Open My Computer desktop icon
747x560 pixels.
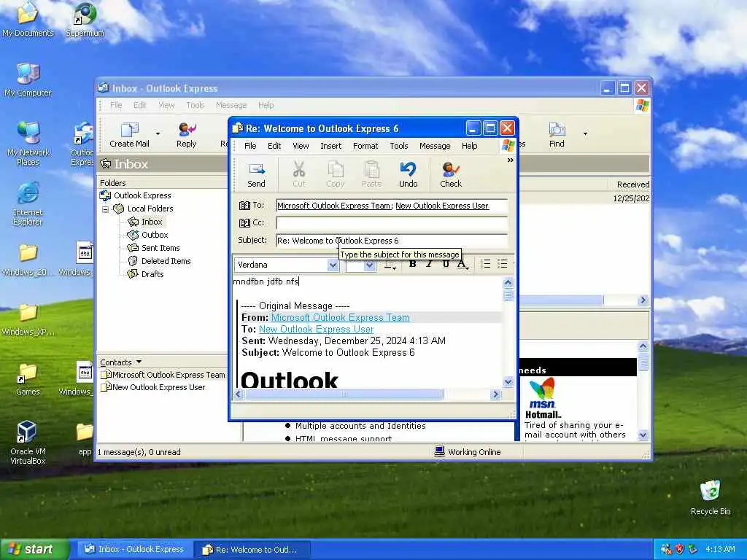(x=28, y=79)
